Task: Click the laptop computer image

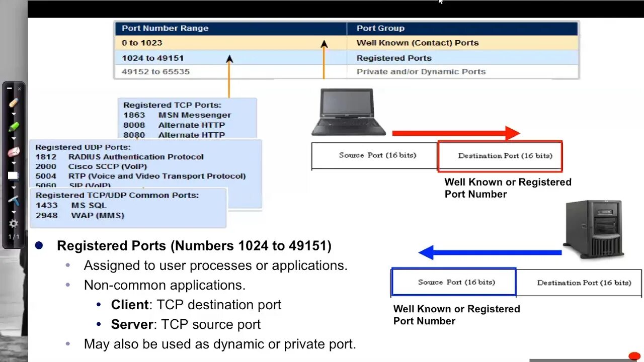Action: pyautogui.click(x=349, y=112)
